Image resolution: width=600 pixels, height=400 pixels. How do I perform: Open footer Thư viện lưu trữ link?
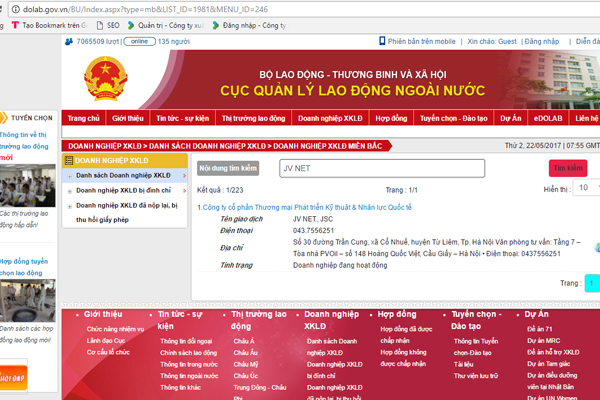pyautogui.click(x=476, y=376)
